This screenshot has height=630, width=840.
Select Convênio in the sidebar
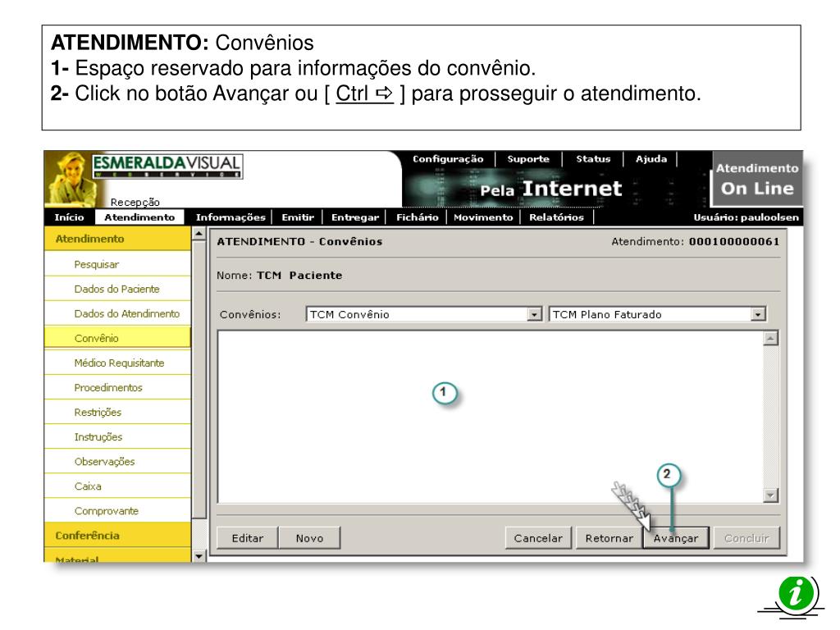point(117,338)
